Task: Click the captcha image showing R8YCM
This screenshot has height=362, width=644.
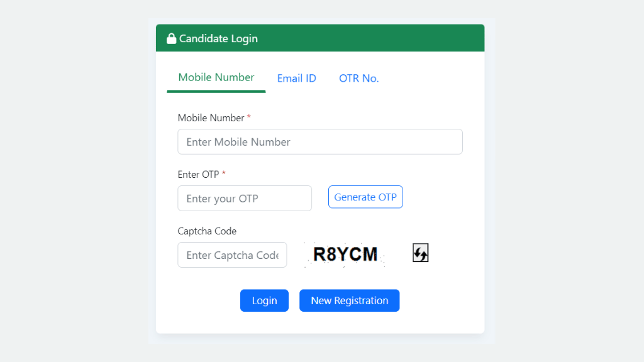Action: (343, 253)
